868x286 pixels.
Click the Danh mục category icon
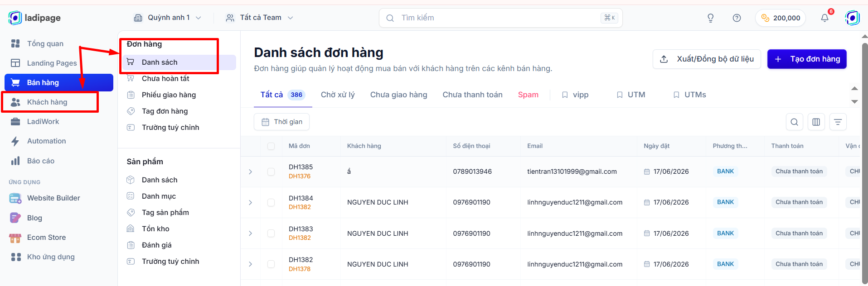pyautogui.click(x=131, y=196)
